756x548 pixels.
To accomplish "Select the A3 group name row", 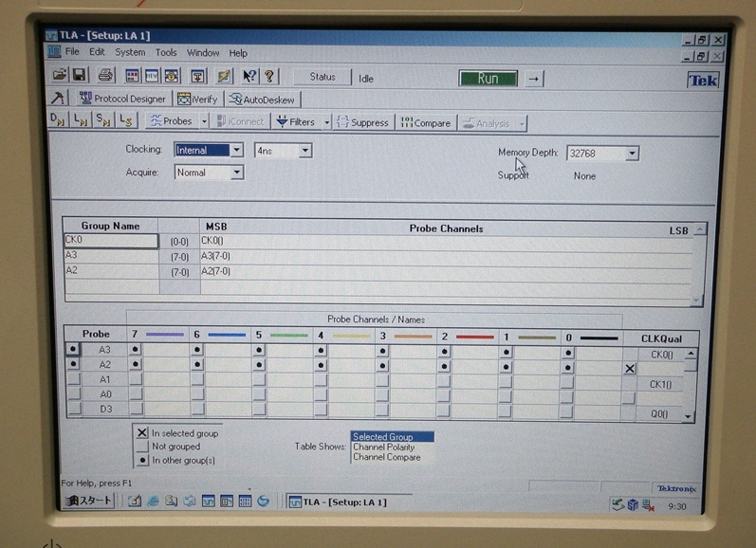I will click(x=111, y=255).
